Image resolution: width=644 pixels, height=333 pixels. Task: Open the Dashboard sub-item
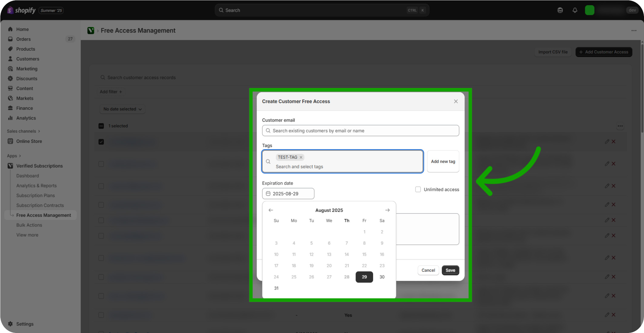tap(28, 176)
